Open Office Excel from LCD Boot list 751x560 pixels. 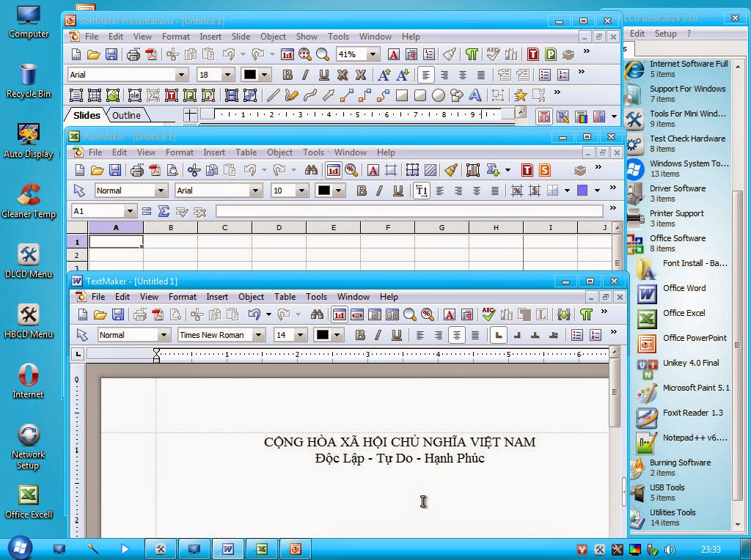[x=683, y=313]
